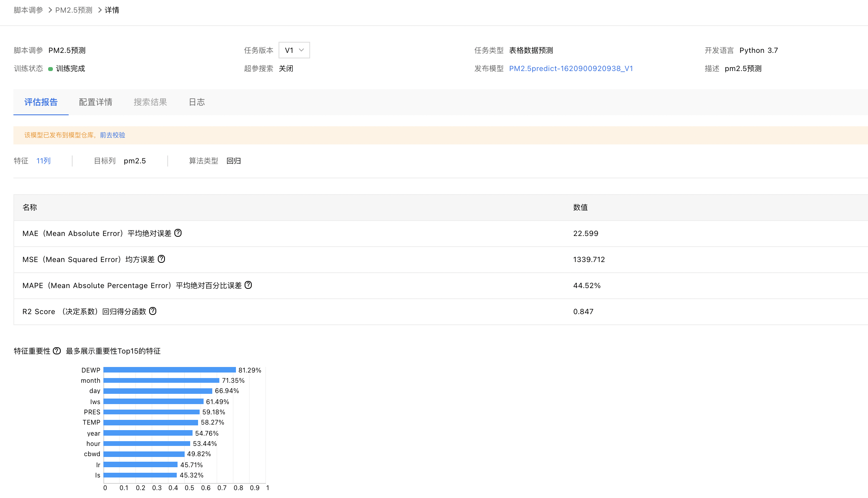This screenshot has width=868, height=498.
Task: Click the pm2.5预测 description text
Action: [743, 68]
